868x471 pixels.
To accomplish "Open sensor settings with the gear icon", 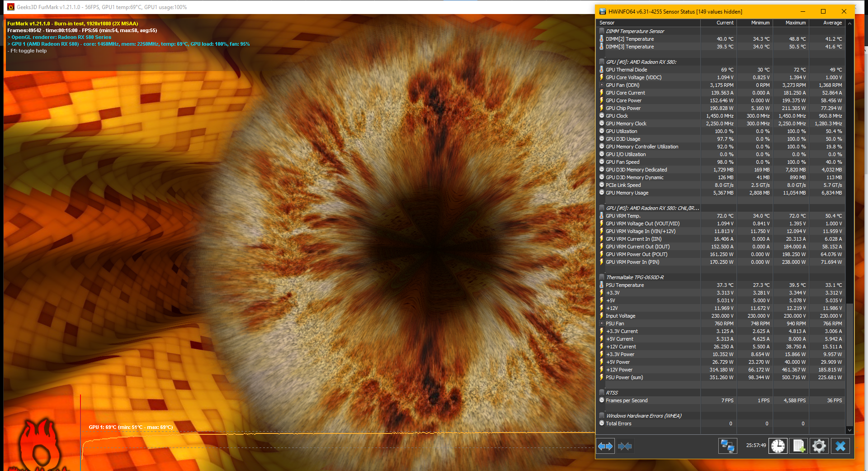I will (x=819, y=446).
